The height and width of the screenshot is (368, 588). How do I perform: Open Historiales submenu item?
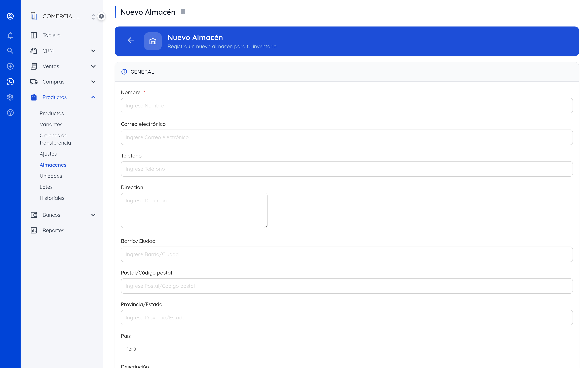tap(52, 198)
